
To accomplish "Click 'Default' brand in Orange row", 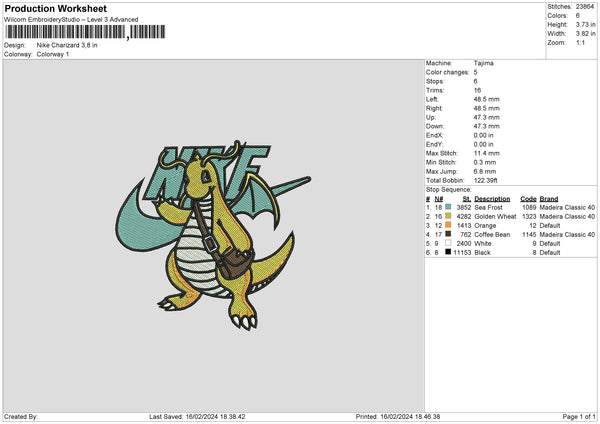I will 550,225.
